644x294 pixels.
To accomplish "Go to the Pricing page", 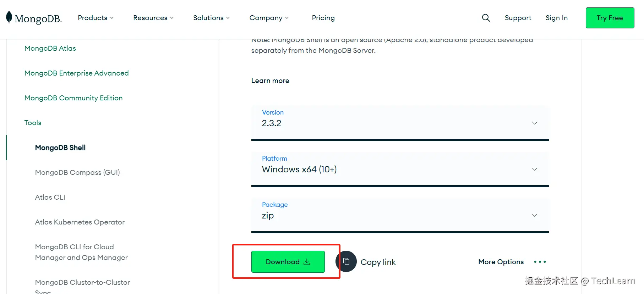I will pyautogui.click(x=323, y=18).
